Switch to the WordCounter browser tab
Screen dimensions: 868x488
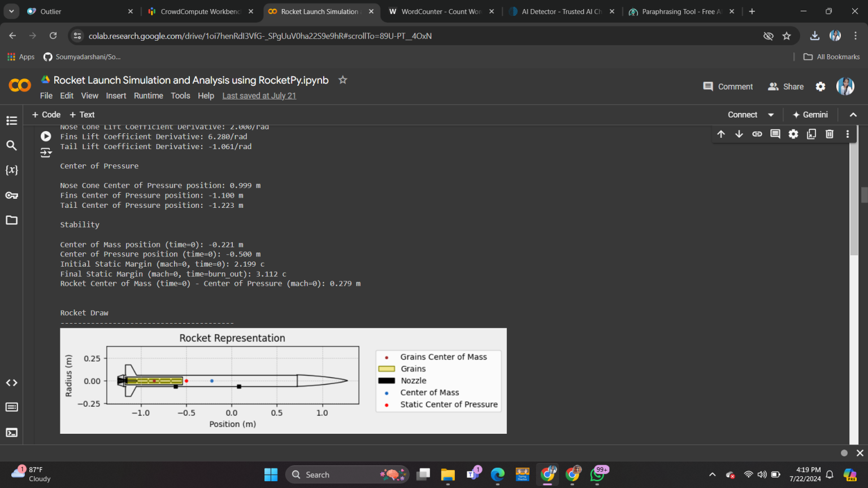click(441, 11)
